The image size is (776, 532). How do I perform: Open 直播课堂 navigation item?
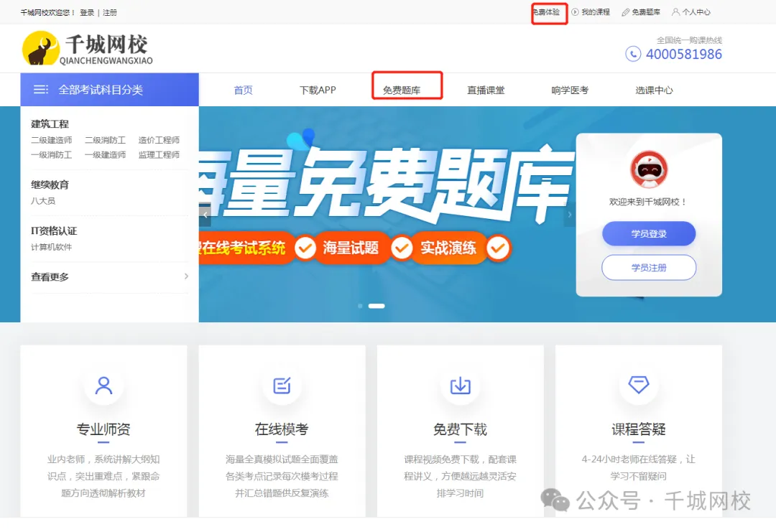(486, 90)
